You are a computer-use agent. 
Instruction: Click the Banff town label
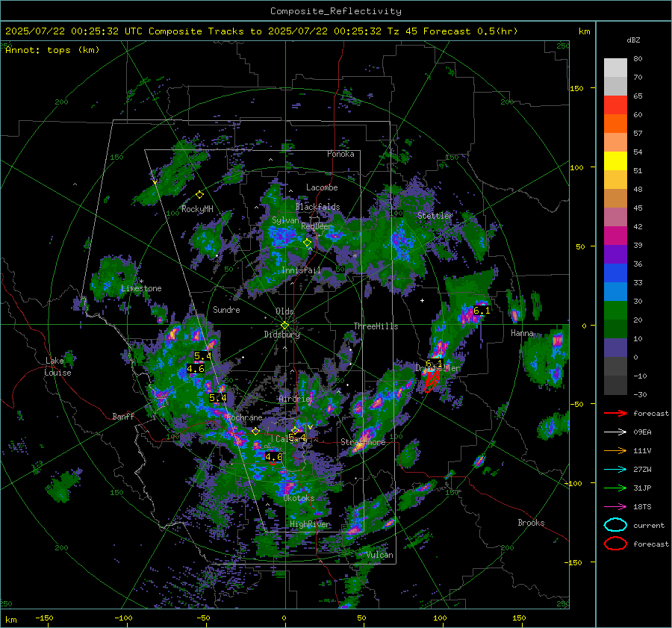(x=123, y=416)
